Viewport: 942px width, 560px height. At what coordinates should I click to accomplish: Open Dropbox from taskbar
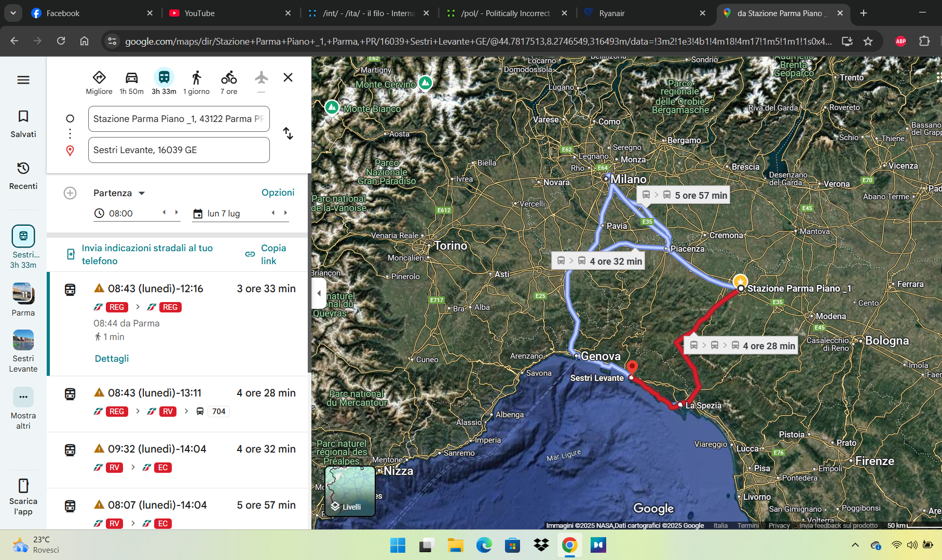click(x=541, y=545)
